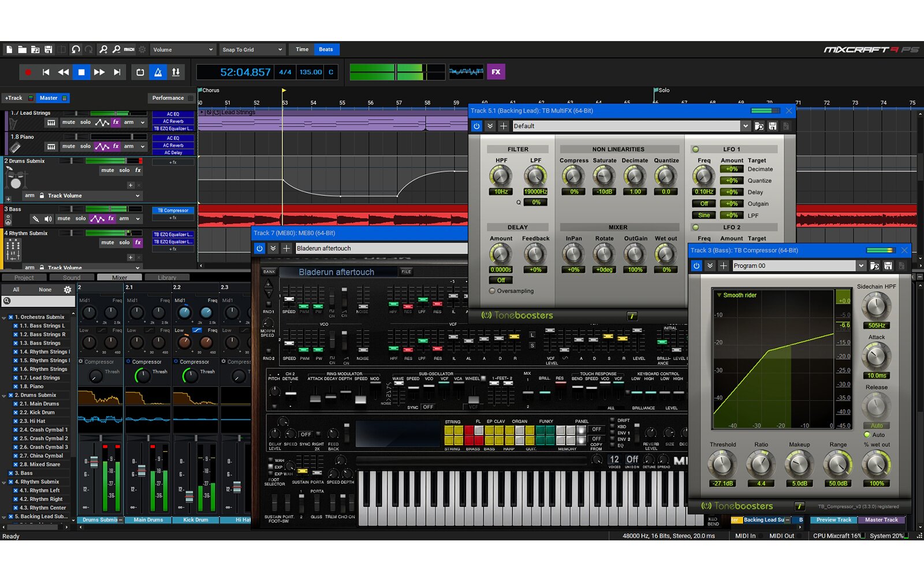Save preset in TB MultiFX window

tap(772, 126)
